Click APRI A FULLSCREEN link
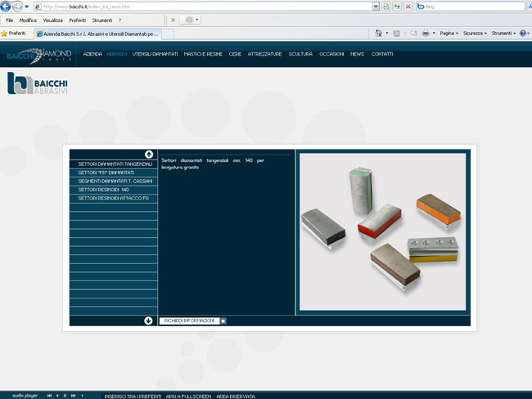532x399 pixels. click(188, 397)
